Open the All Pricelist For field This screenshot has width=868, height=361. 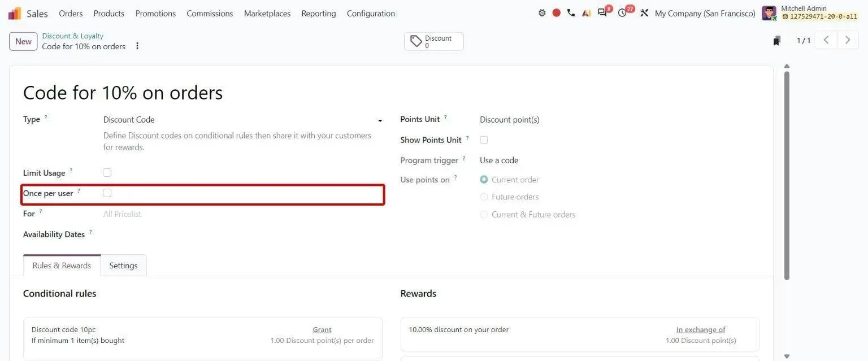243,214
